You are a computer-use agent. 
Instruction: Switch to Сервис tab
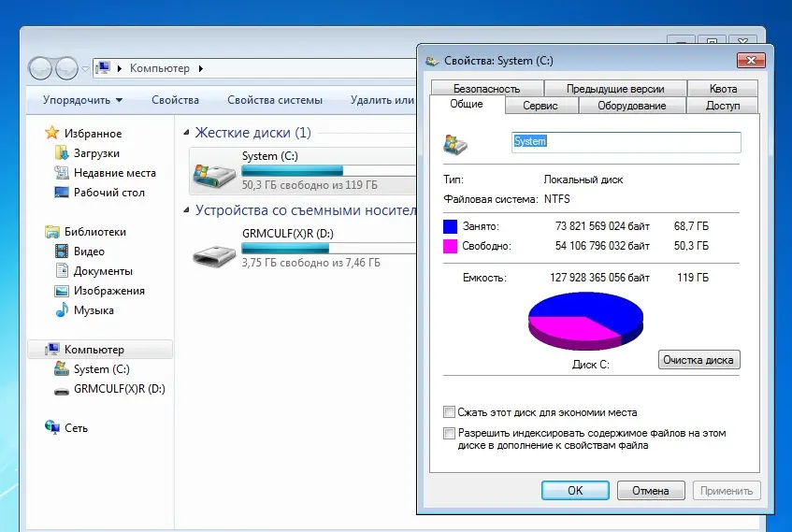[540, 106]
